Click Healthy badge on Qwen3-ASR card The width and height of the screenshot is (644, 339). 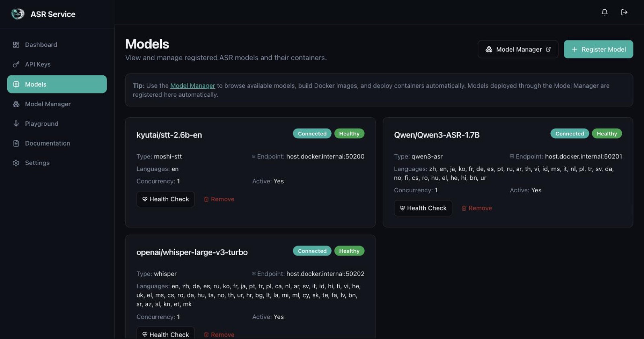click(607, 133)
